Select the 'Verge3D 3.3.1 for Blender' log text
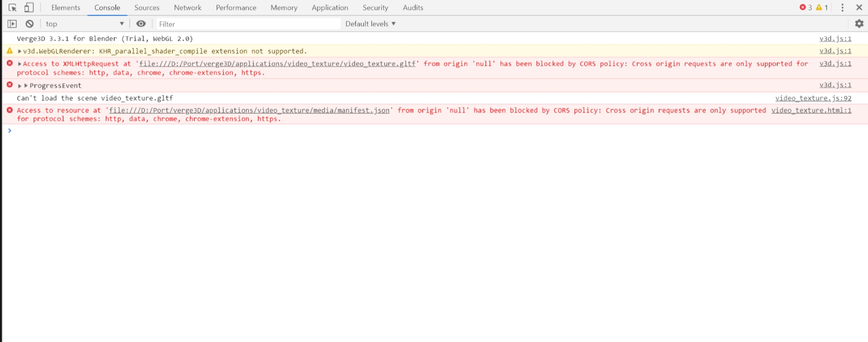The height and width of the screenshot is (342, 868). point(105,39)
